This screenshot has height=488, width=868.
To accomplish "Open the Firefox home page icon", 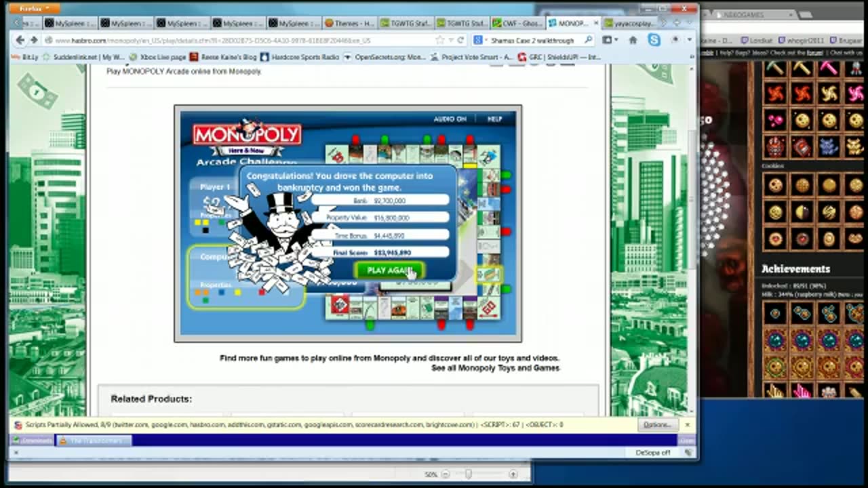I will 633,41.
